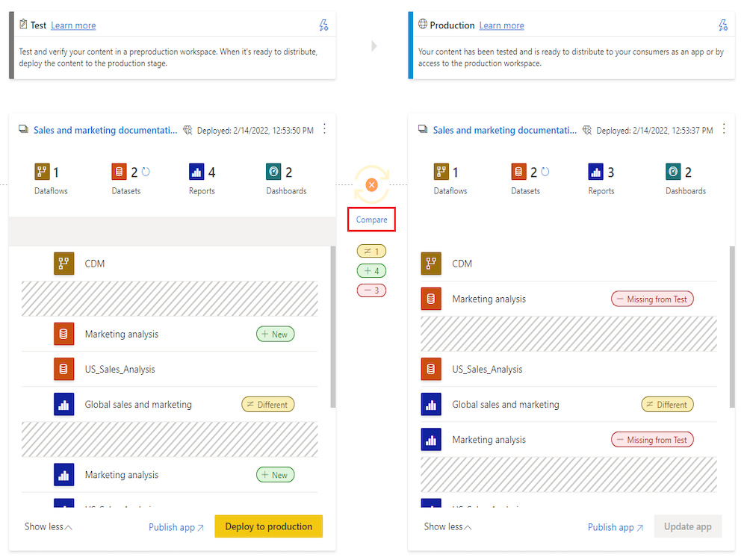
Task: Select Global sales and marketing text in Test list
Action: point(138,404)
